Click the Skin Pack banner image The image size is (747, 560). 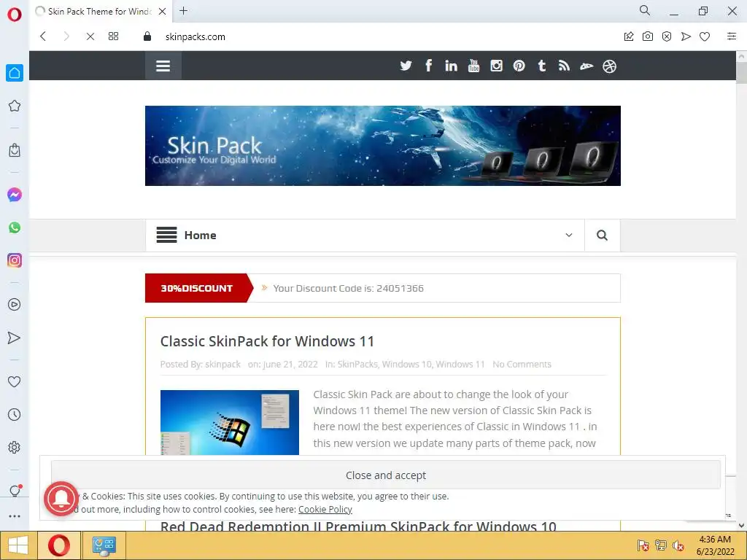point(382,146)
